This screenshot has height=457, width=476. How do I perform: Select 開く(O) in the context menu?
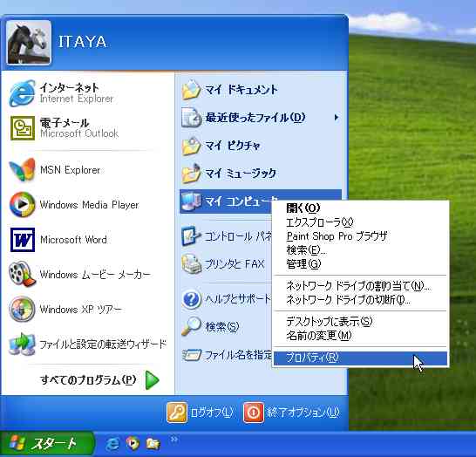(x=360, y=208)
